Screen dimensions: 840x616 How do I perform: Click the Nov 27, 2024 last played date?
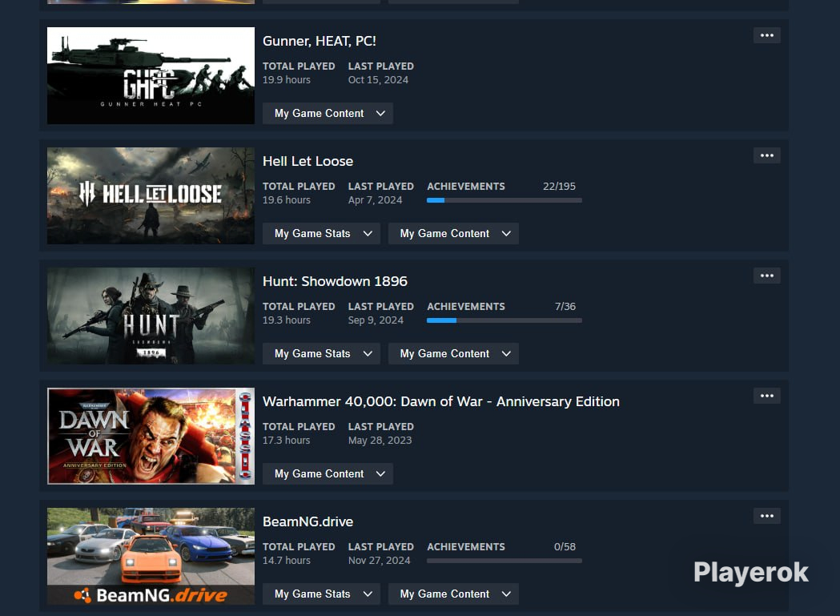pyautogui.click(x=380, y=560)
